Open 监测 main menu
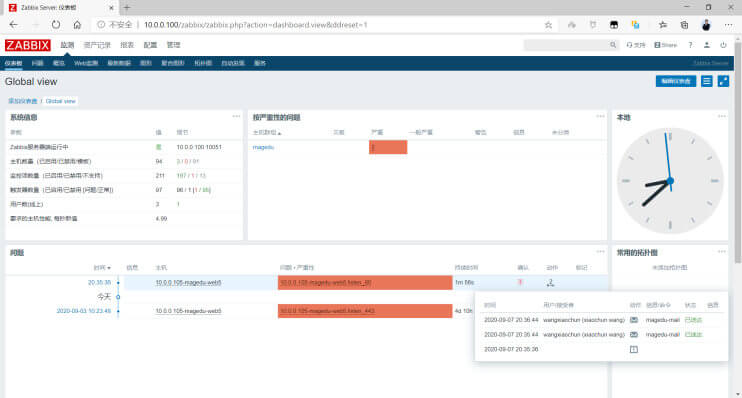This screenshot has width=742, height=398. pyautogui.click(x=67, y=45)
